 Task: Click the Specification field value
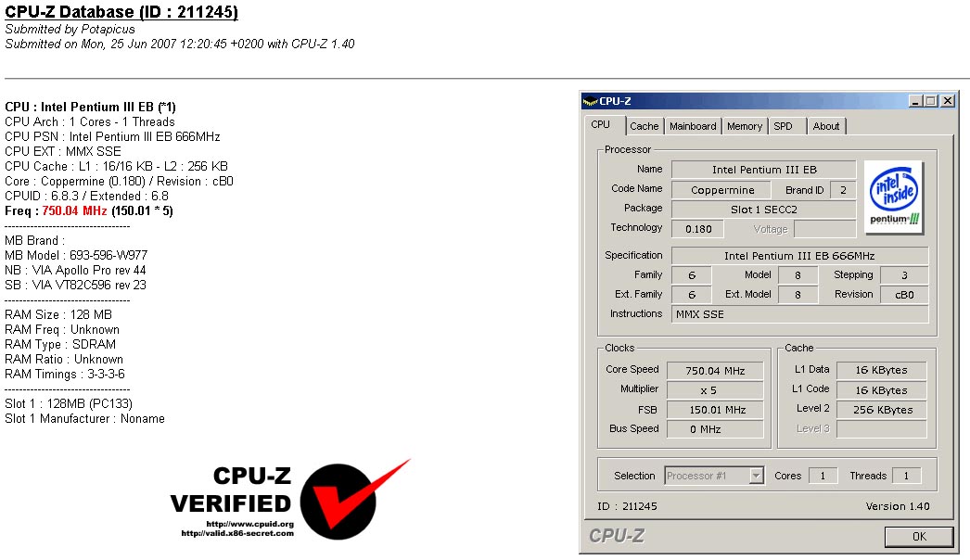click(800, 256)
